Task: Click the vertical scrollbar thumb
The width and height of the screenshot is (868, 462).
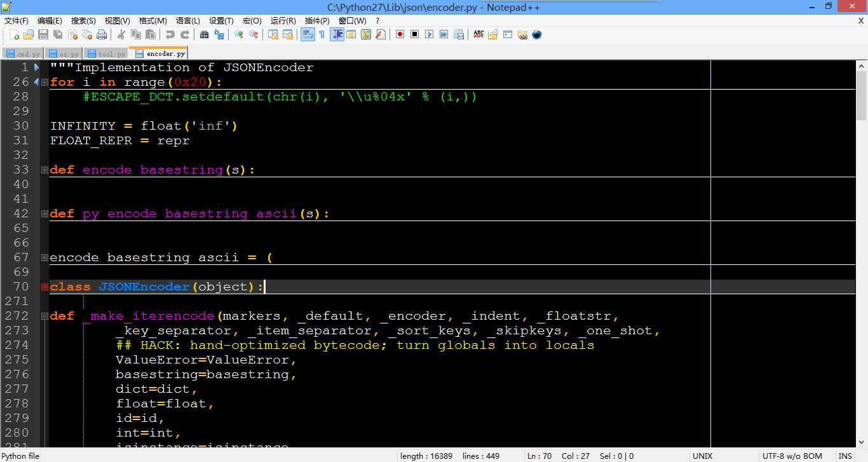Action: point(862,95)
